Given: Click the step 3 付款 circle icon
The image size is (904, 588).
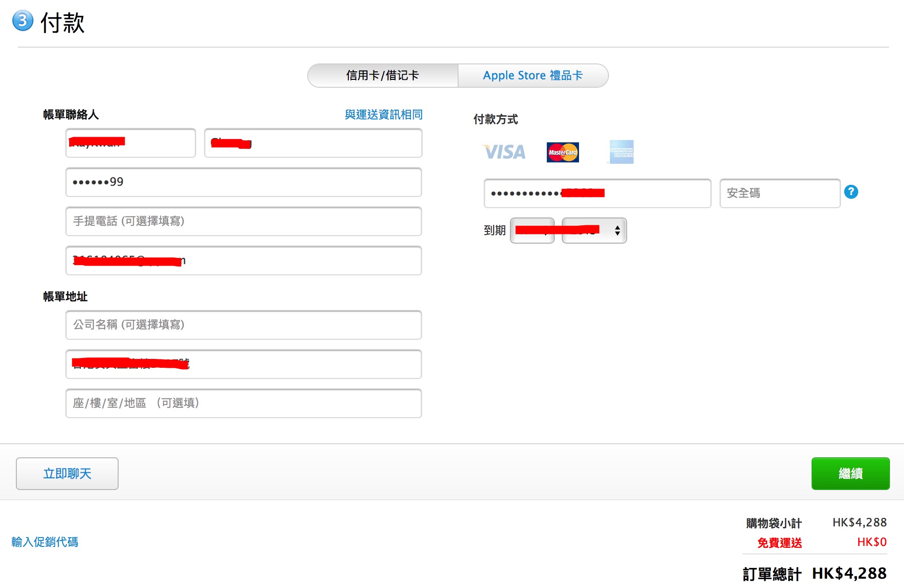Looking at the screenshot, I should (x=22, y=22).
